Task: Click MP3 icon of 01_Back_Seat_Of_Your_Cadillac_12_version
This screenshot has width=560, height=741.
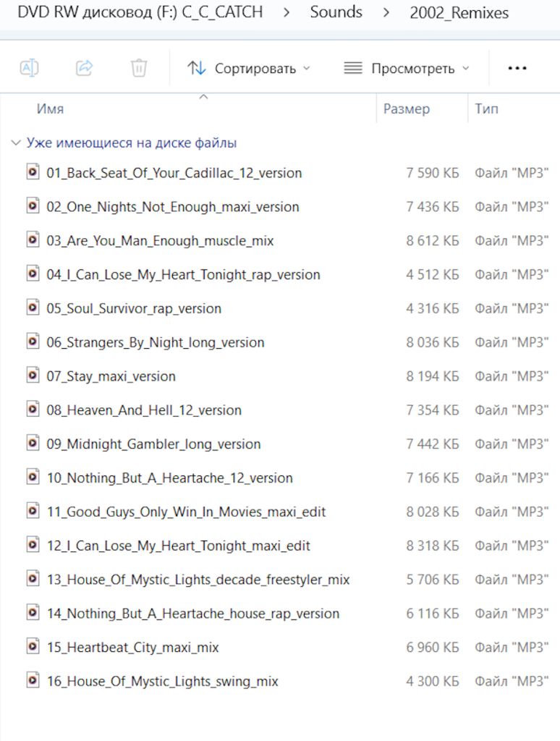Action: click(33, 172)
